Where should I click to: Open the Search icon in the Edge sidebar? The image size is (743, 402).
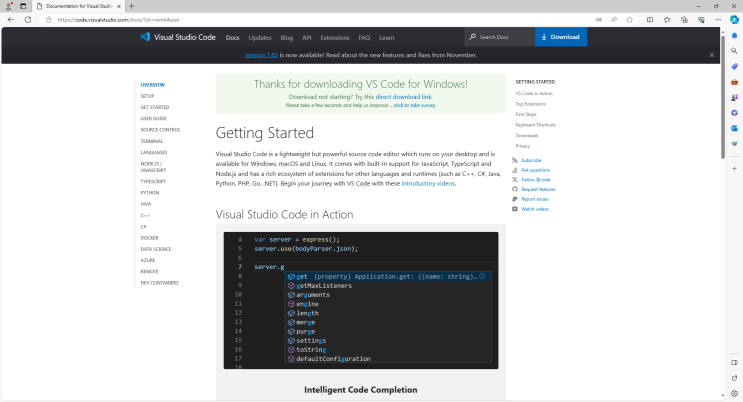734,51
